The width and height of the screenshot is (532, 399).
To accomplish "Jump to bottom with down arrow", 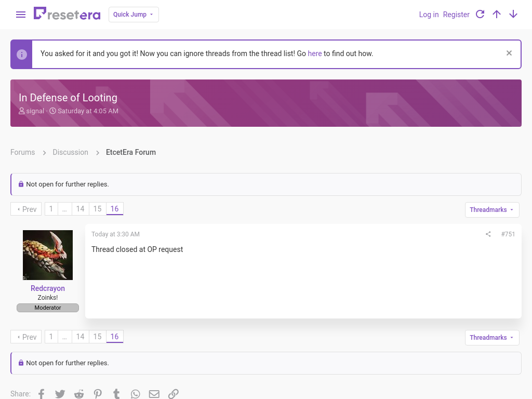I will (x=513, y=14).
